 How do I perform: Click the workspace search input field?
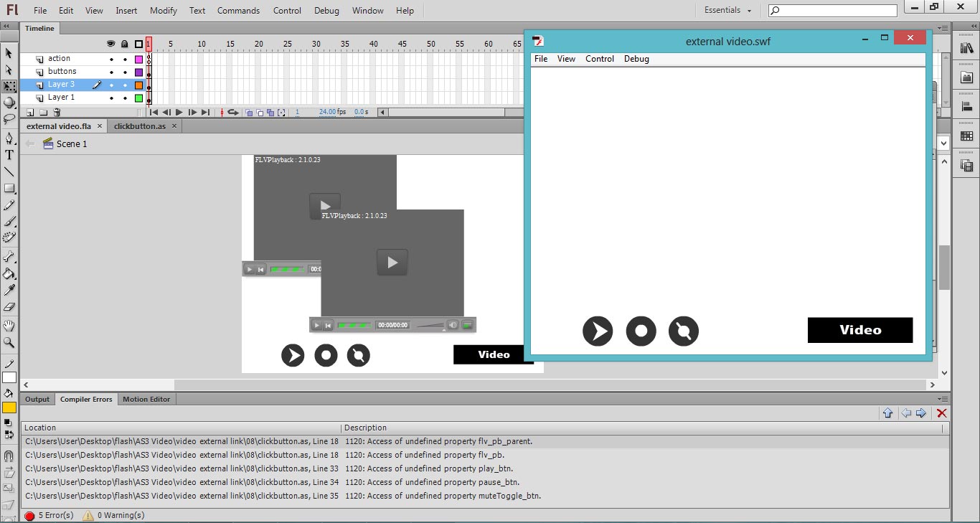tap(833, 11)
